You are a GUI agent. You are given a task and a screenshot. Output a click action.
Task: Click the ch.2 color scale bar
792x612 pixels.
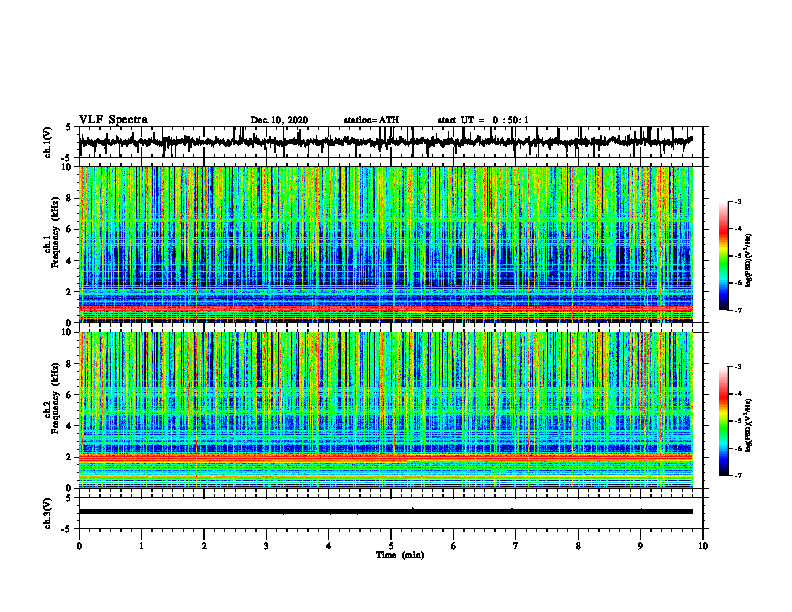click(x=723, y=421)
